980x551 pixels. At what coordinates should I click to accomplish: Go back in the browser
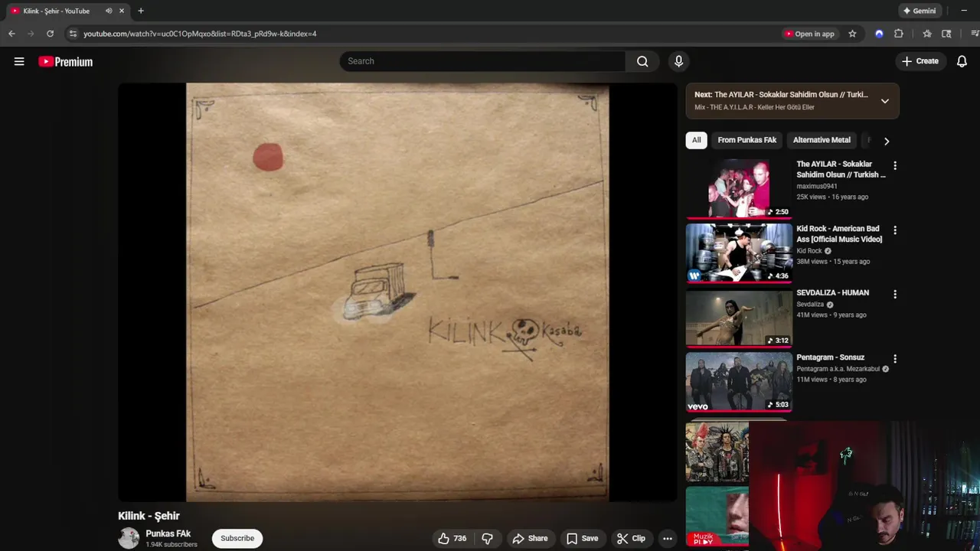(x=11, y=34)
